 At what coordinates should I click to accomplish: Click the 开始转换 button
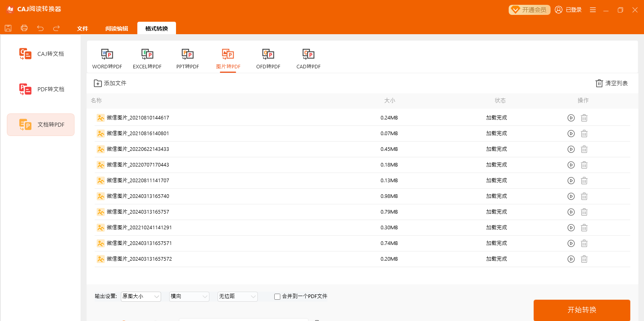point(582,310)
